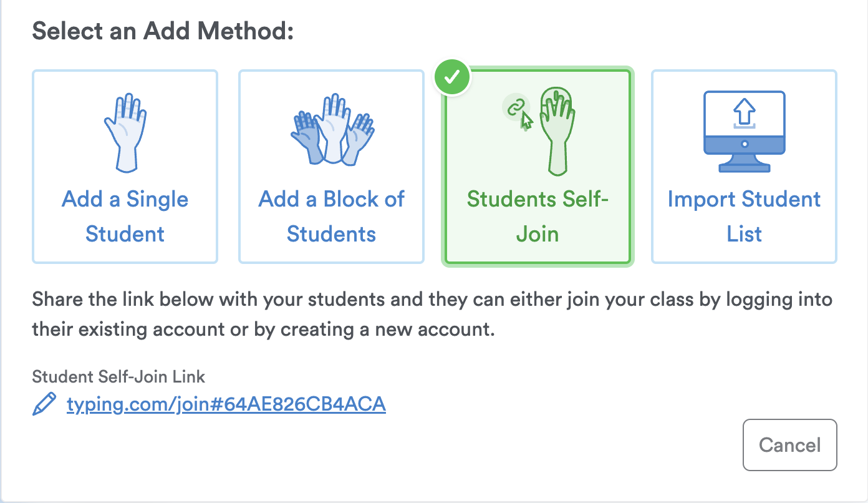868x503 pixels.
Task: Click the green checkmark badge on selected card
Action: coord(453,78)
